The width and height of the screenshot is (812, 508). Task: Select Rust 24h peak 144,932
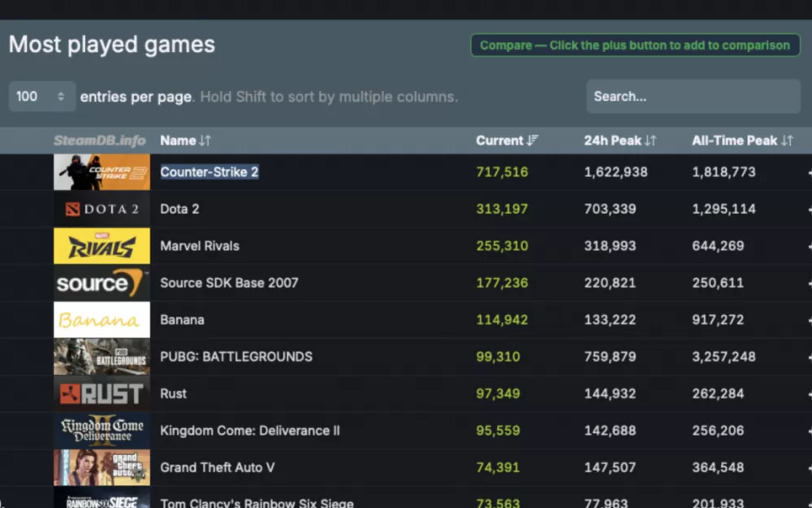click(610, 394)
